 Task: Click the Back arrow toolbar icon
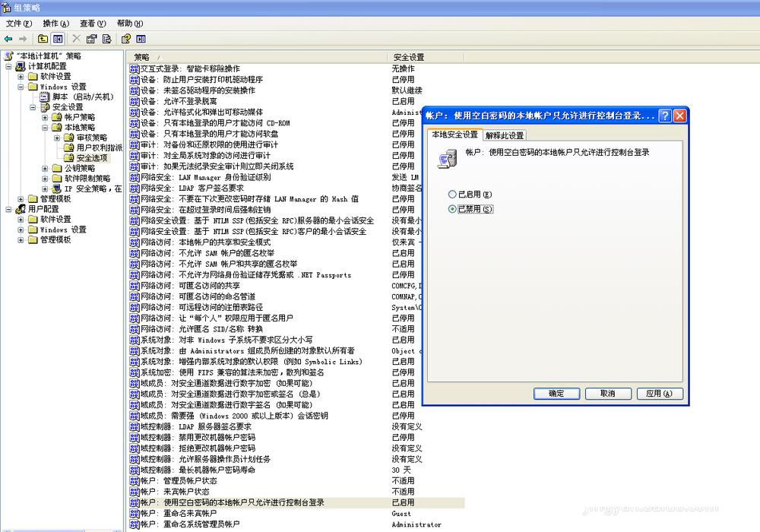pos(8,39)
